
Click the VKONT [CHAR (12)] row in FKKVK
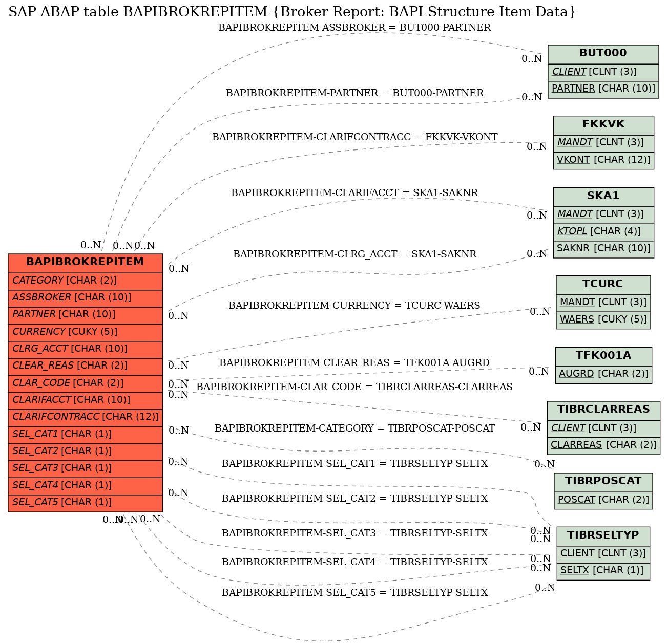click(x=603, y=160)
